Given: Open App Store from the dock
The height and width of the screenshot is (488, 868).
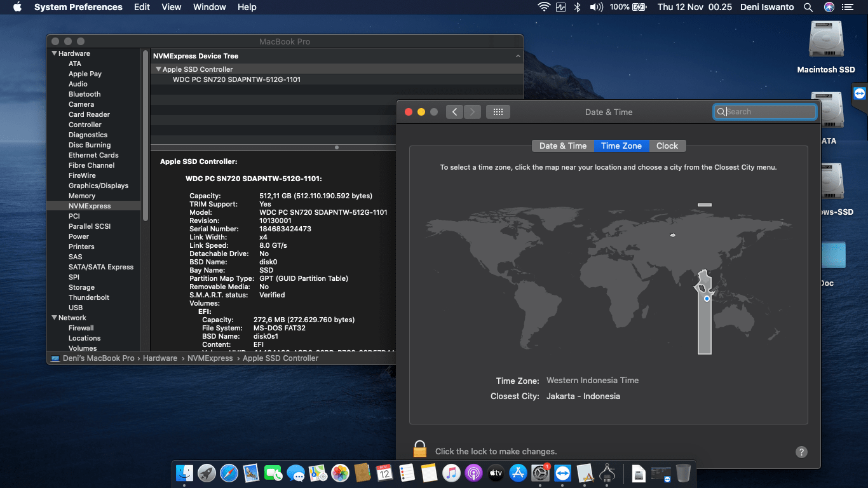Looking at the screenshot, I should tap(518, 473).
